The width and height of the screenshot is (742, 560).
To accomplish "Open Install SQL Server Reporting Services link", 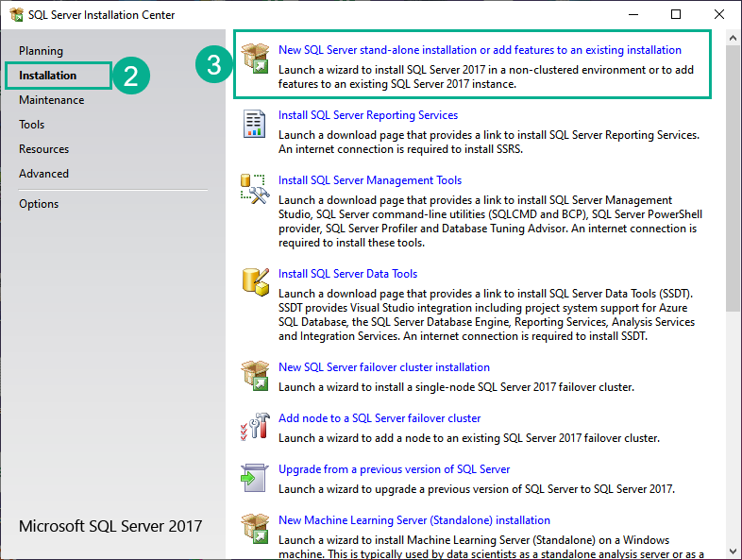I will pos(368,115).
